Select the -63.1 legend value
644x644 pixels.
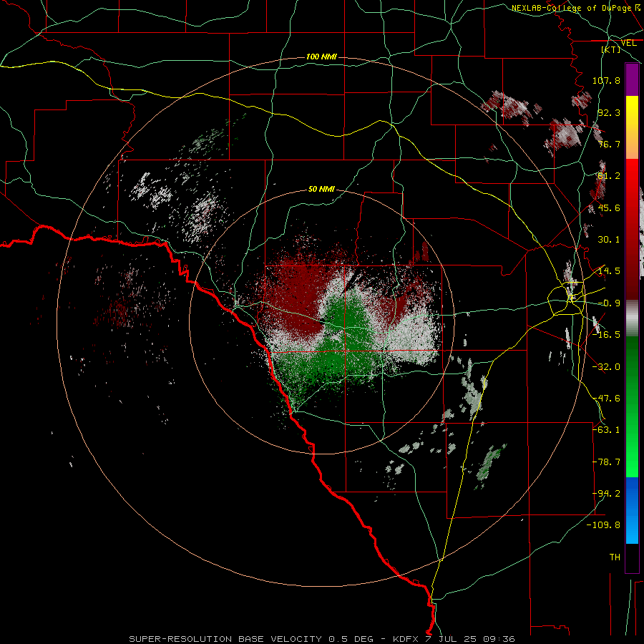click(606, 430)
